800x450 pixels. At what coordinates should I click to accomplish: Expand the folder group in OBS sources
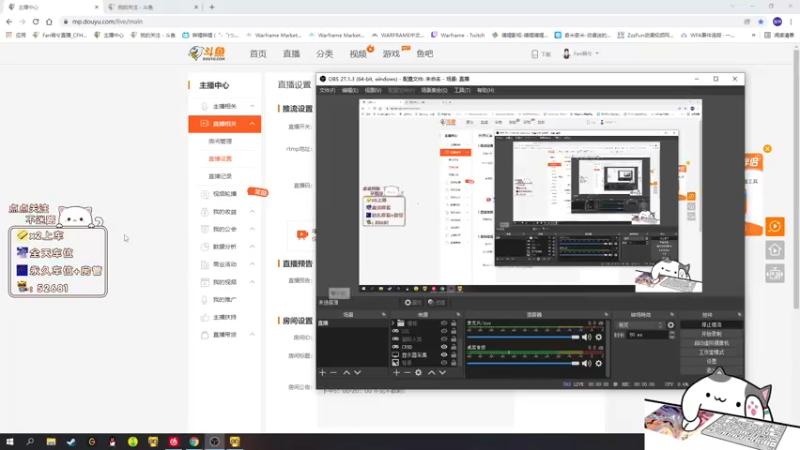coord(393,323)
